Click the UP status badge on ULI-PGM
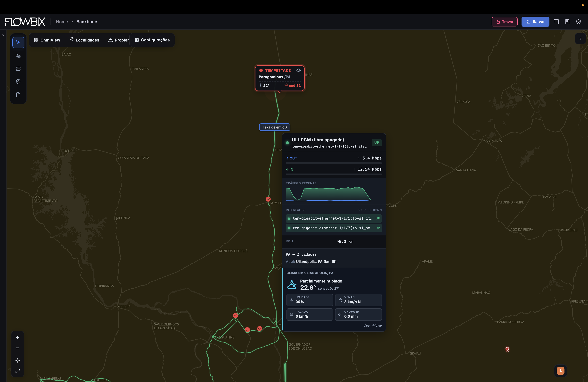 (x=376, y=143)
